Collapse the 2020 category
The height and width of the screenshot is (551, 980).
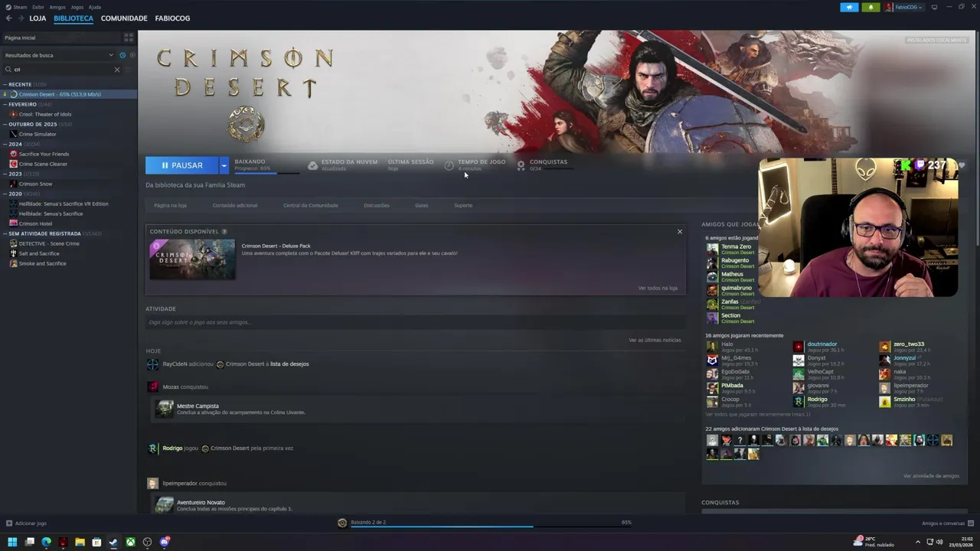pyautogui.click(x=5, y=194)
